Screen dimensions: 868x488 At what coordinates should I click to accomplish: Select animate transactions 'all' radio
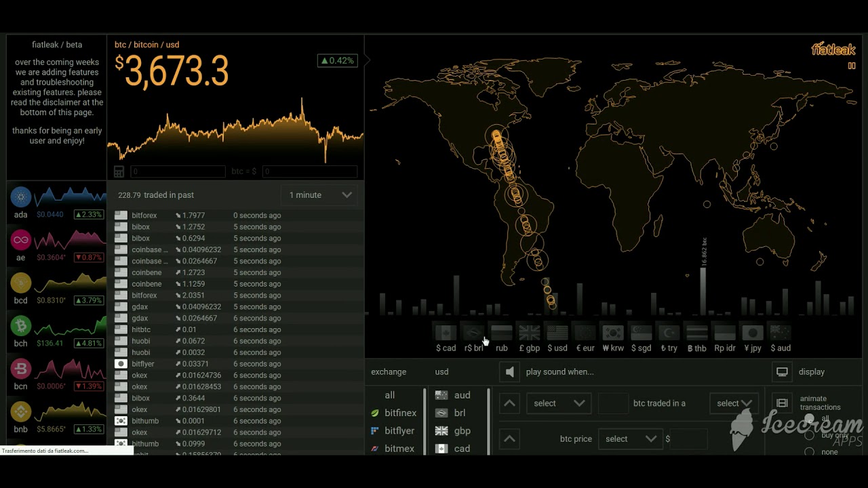point(809,419)
